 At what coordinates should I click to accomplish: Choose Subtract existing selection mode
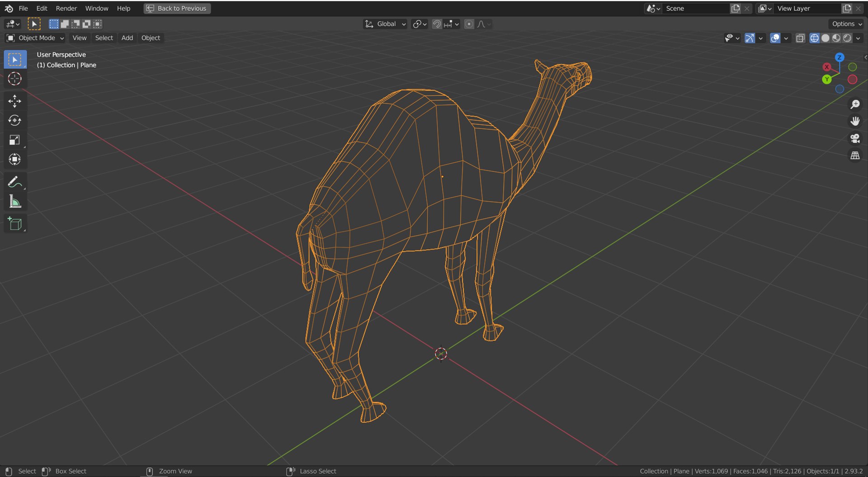(75, 24)
